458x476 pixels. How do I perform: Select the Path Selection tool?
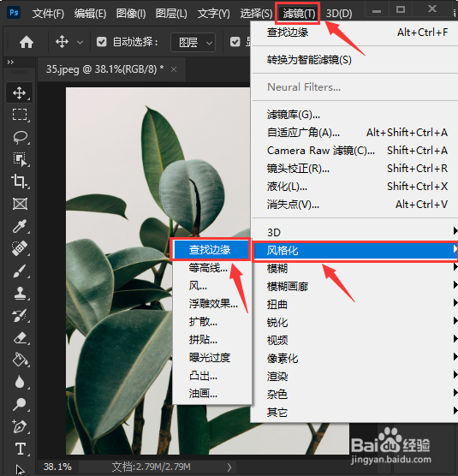20,470
